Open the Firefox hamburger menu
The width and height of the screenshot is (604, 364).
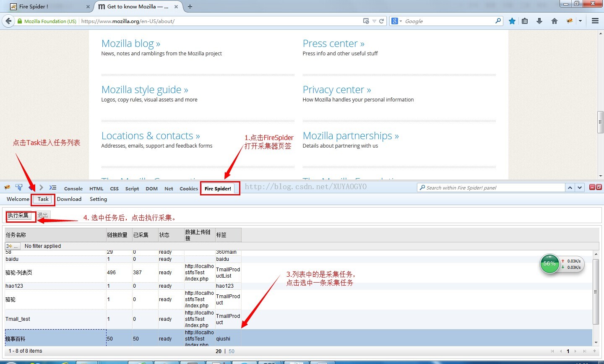[x=595, y=21]
